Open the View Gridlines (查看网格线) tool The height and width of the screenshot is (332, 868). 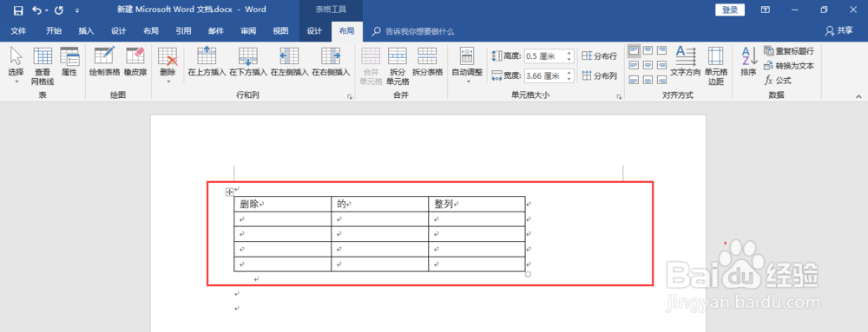(x=43, y=65)
